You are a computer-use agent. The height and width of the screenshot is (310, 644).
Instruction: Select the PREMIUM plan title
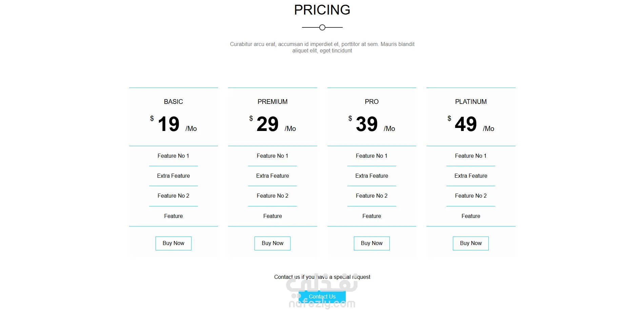coord(273,102)
